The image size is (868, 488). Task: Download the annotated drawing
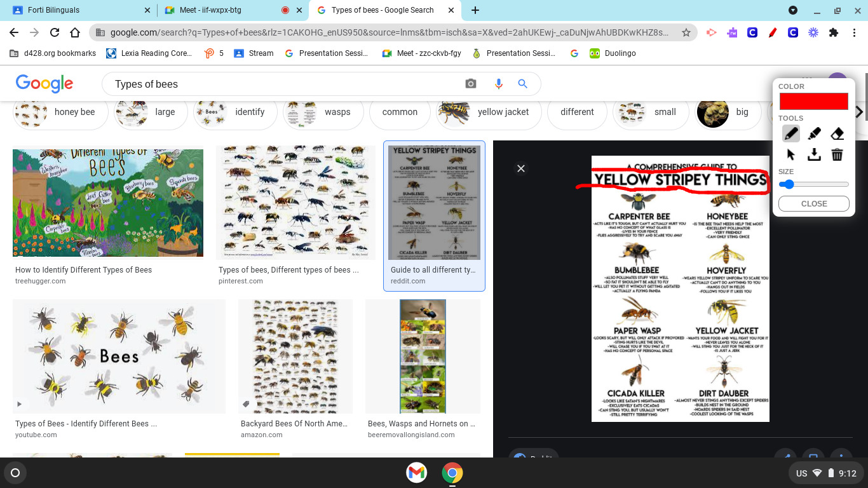coord(814,154)
